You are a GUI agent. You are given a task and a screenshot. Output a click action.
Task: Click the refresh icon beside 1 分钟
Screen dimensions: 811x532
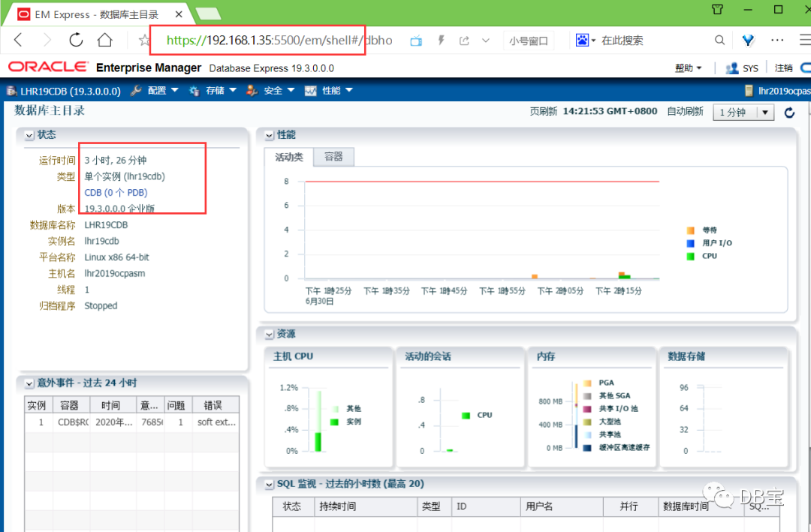point(789,113)
